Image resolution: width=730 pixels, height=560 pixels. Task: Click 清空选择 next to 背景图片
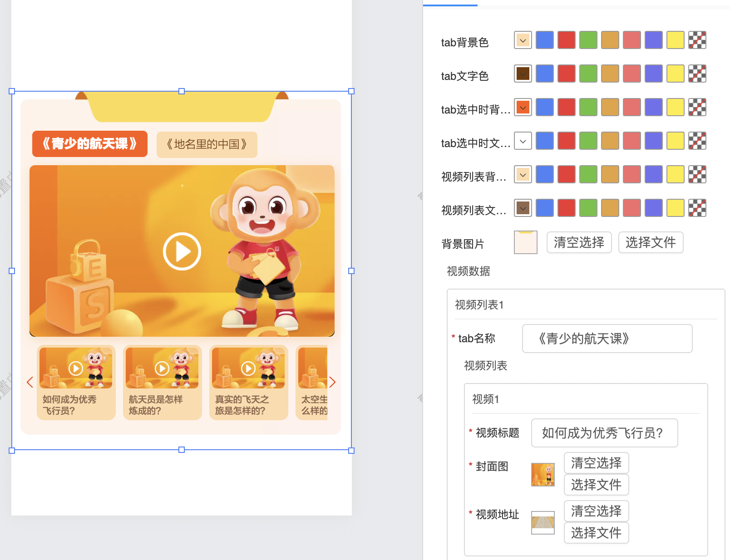(579, 242)
